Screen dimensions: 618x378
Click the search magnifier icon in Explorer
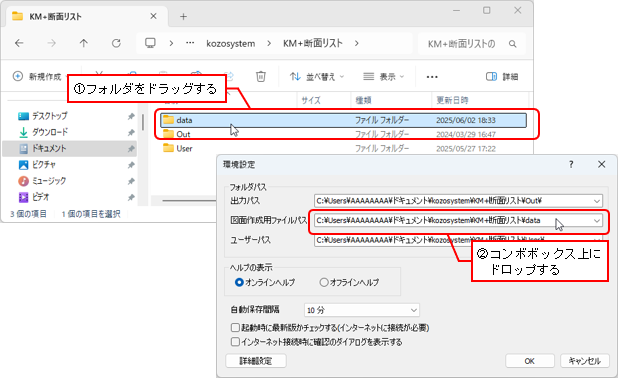tap(512, 44)
